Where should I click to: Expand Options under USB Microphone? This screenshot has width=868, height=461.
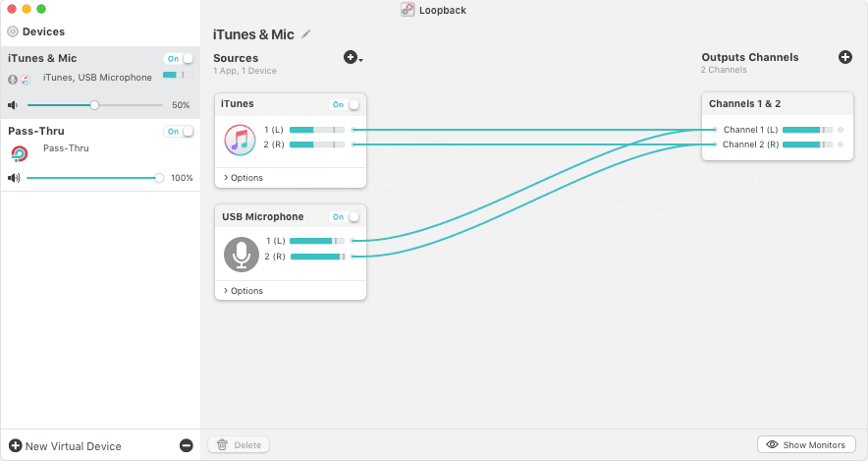(244, 291)
